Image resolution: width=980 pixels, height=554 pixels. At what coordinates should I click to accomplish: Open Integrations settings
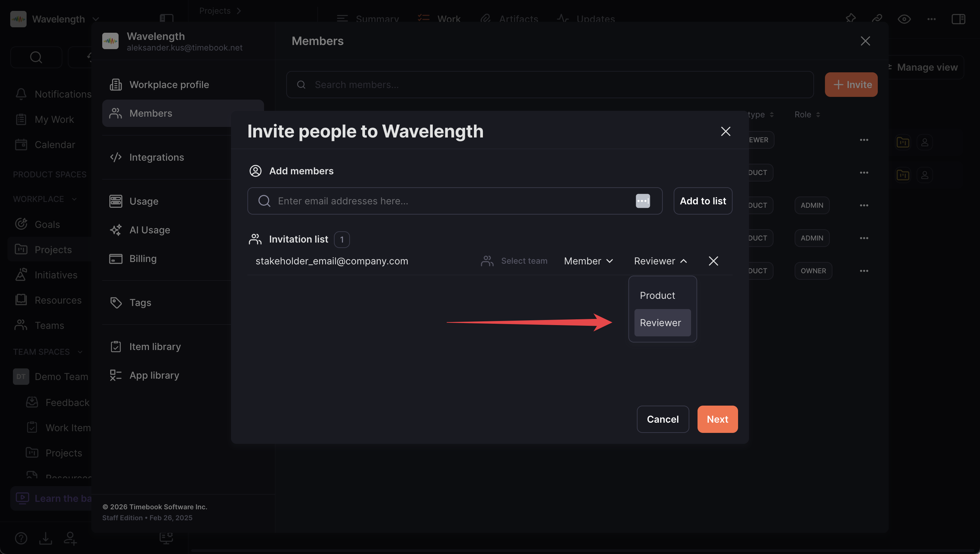156,157
